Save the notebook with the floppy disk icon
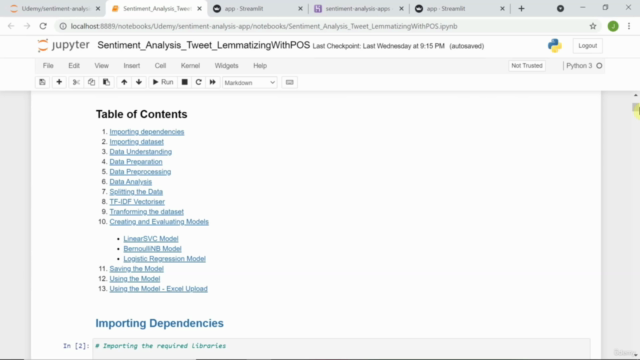640x360 pixels. (42, 82)
